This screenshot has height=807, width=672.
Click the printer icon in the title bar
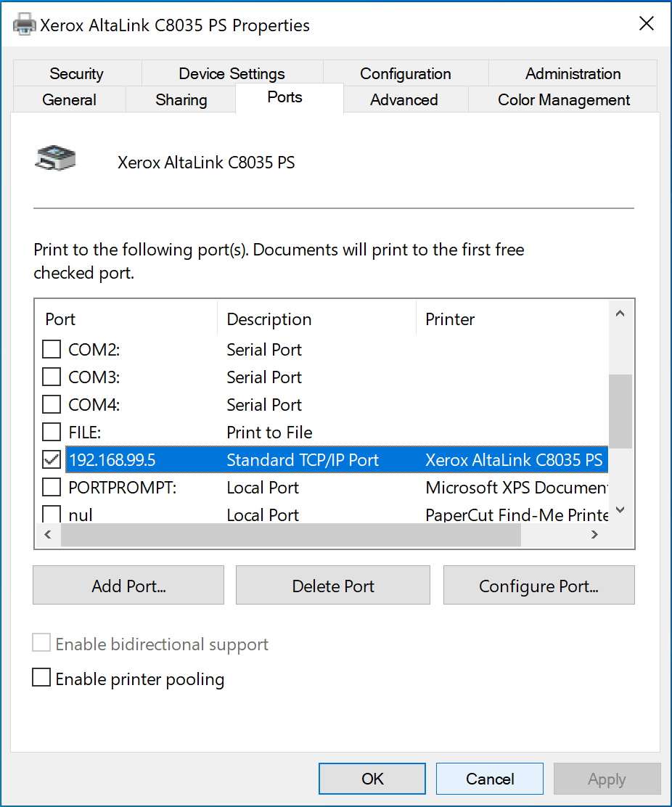pyautogui.click(x=24, y=22)
